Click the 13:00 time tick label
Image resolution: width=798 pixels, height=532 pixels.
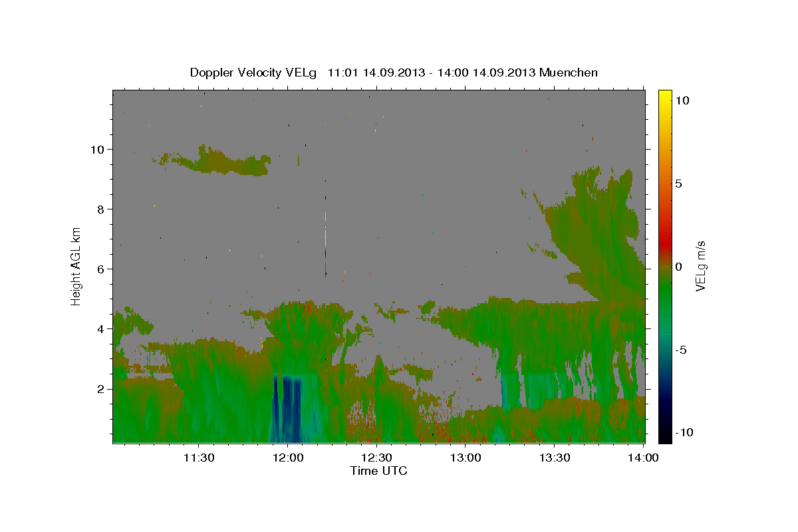point(465,458)
